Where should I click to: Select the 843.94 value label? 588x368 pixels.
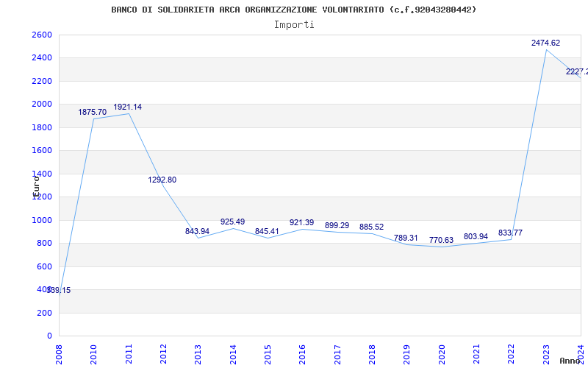click(197, 232)
